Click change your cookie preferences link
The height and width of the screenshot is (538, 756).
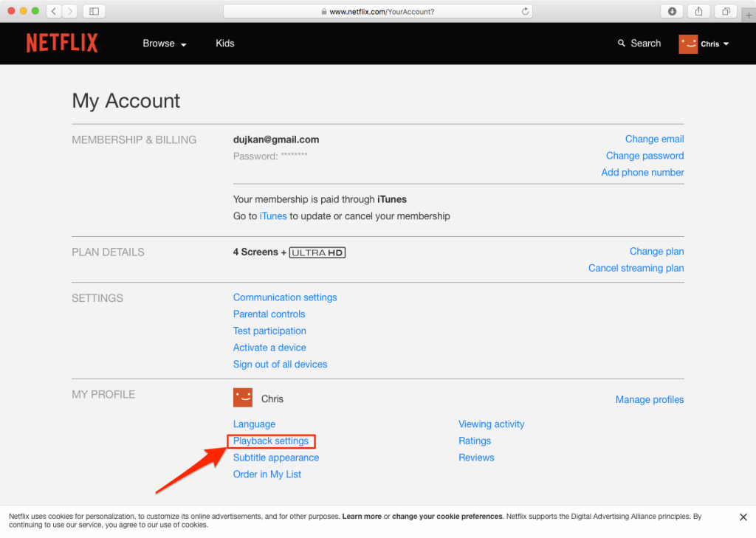[447, 517]
